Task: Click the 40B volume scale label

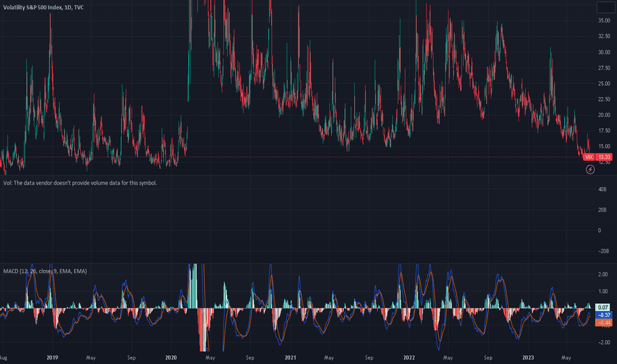Action: pyautogui.click(x=602, y=189)
